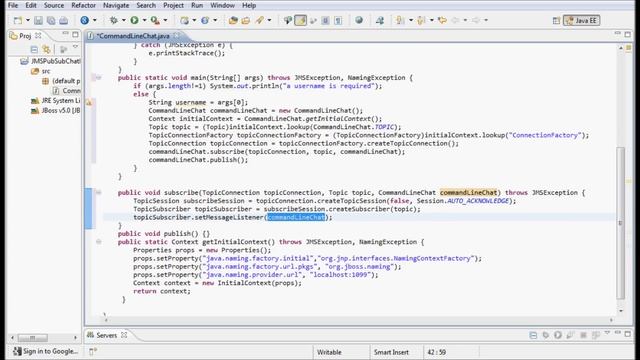
Task: Toggle Show Whitespace Characters icon
Action: coord(338,20)
